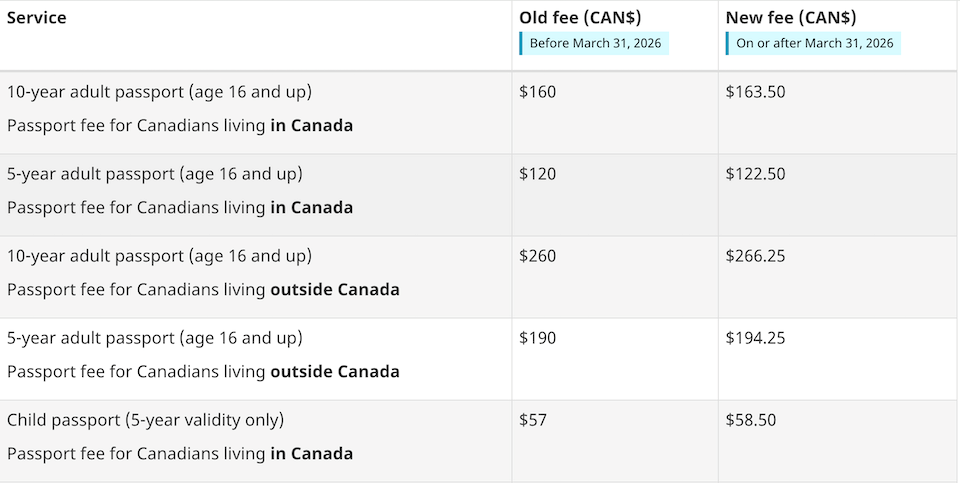Click the $266.25 new fee cell
This screenshot has width=960, height=483.
[x=755, y=256]
